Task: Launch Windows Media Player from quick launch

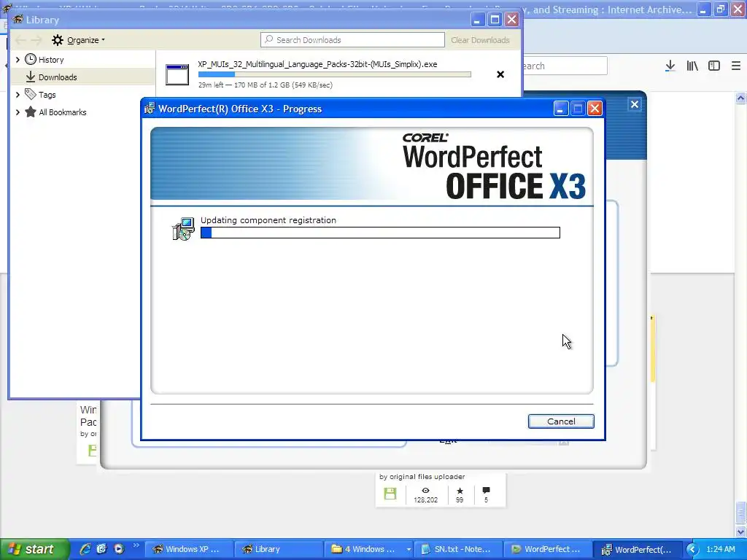Action: coord(119,549)
